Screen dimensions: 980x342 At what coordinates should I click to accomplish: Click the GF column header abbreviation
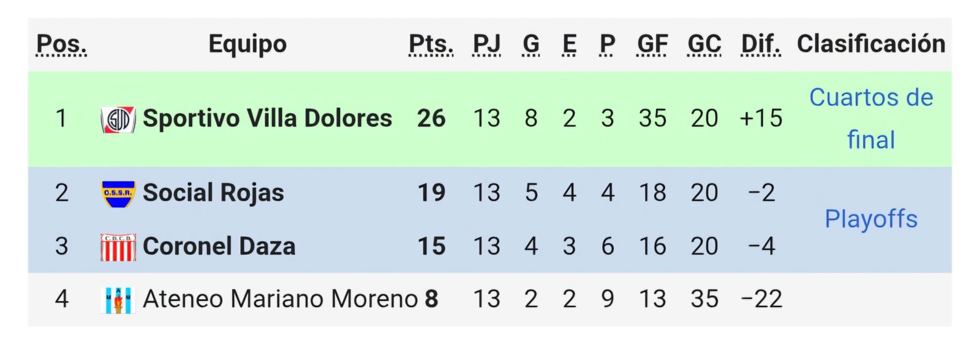[652, 44]
